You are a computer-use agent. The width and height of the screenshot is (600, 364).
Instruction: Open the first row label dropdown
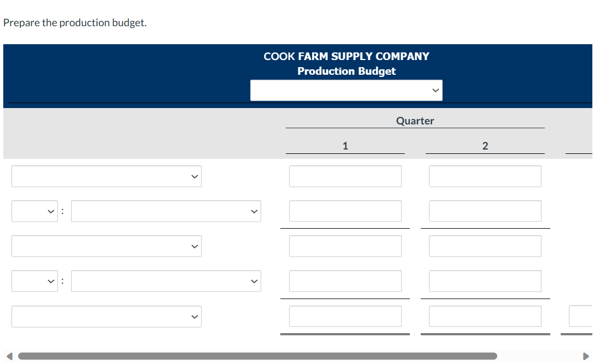[106, 176]
